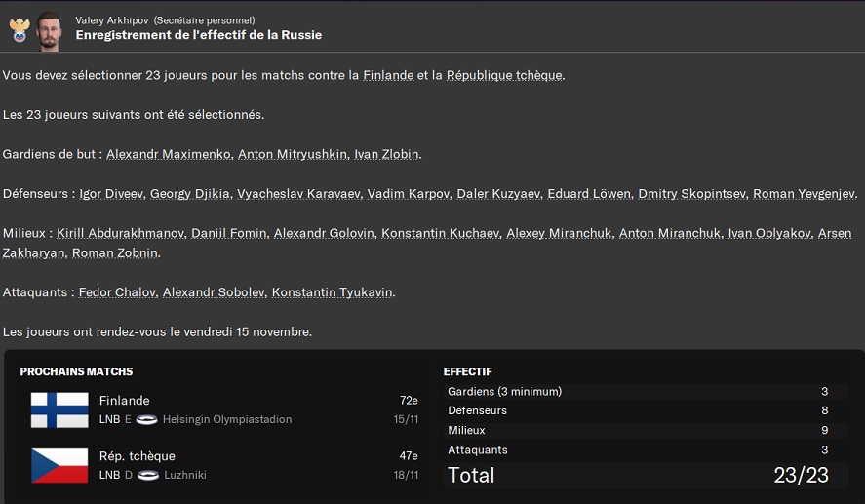Image resolution: width=865 pixels, height=504 pixels.
Task: Open the Finlande link in message text
Action: (388, 75)
